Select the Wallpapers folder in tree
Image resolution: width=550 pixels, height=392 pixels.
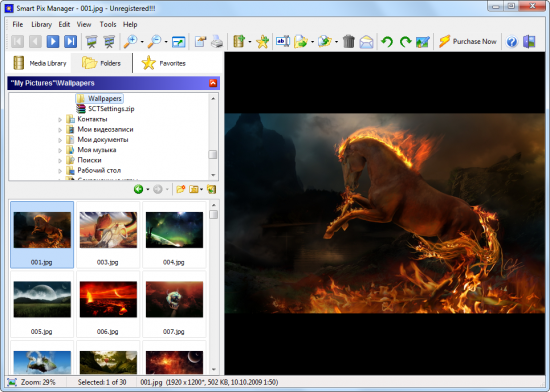100,99
